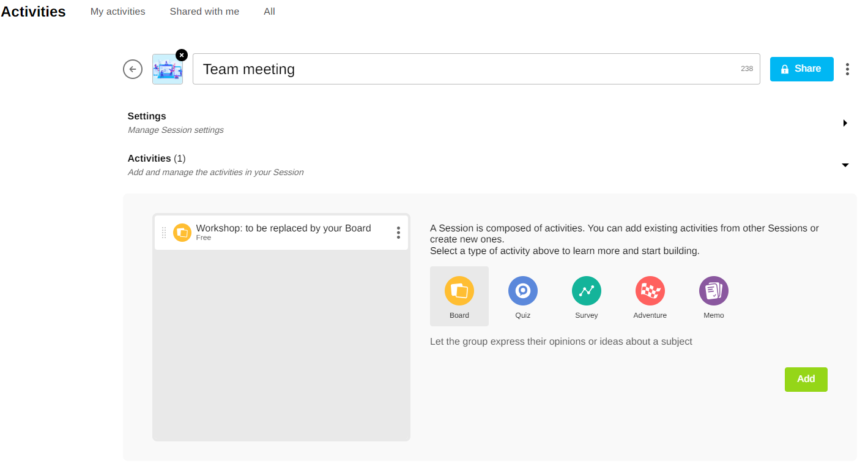Select the Adventure activity icon
The height and width of the screenshot is (472, 868).
coord(650,291)
